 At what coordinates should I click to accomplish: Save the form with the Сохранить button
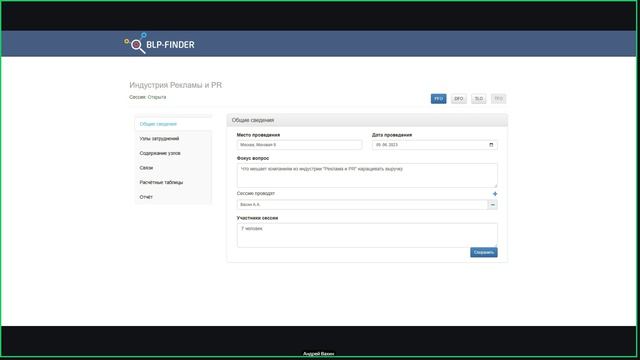[484, 252]
